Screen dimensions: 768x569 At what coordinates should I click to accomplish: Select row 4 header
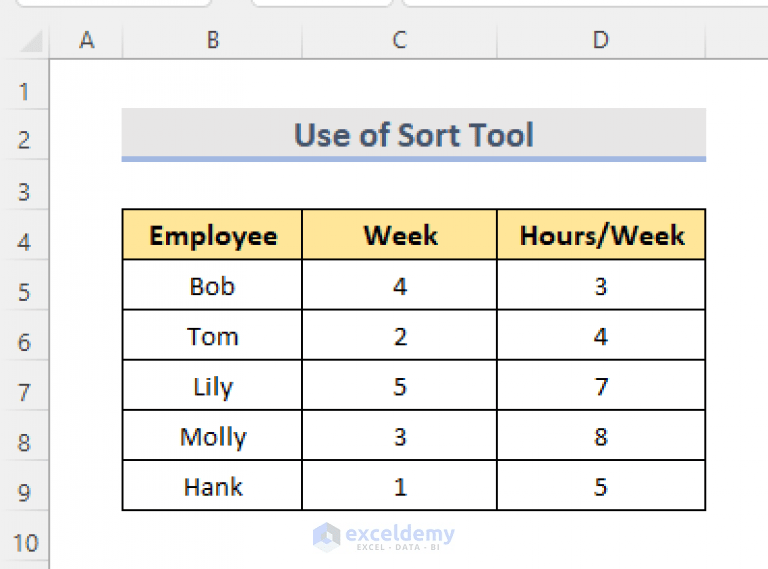tap(24, 235)
